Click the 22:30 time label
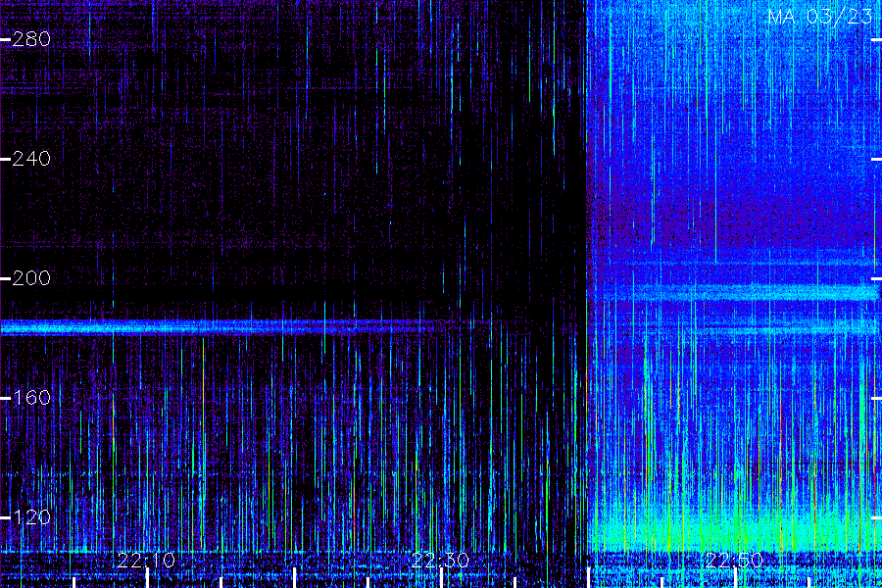 440,560
